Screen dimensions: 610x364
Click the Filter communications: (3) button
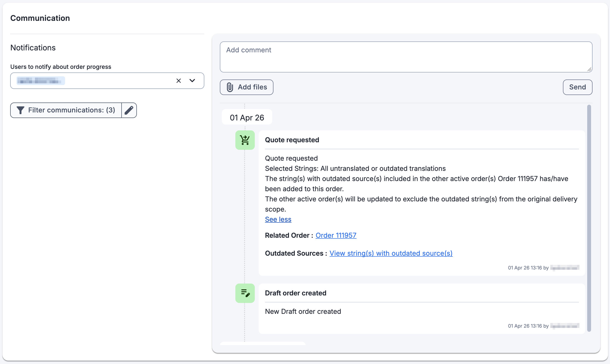pyautogui.click(x=66, y=110)
